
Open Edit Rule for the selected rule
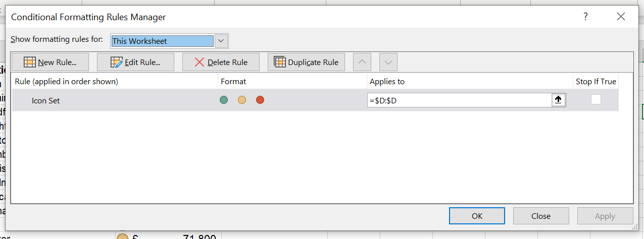pos(135,62)
